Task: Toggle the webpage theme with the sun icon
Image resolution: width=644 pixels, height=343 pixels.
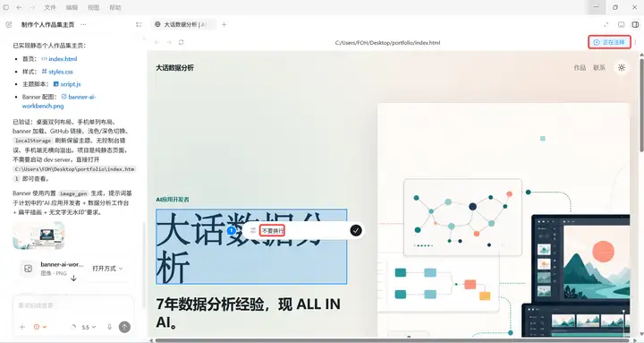Action: 622,68
